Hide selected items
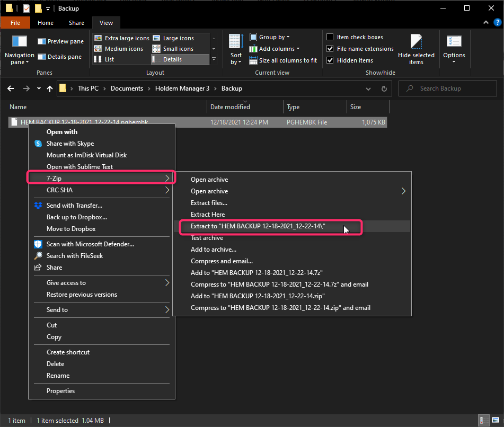504x427 pixels. (x=416, y=50)
